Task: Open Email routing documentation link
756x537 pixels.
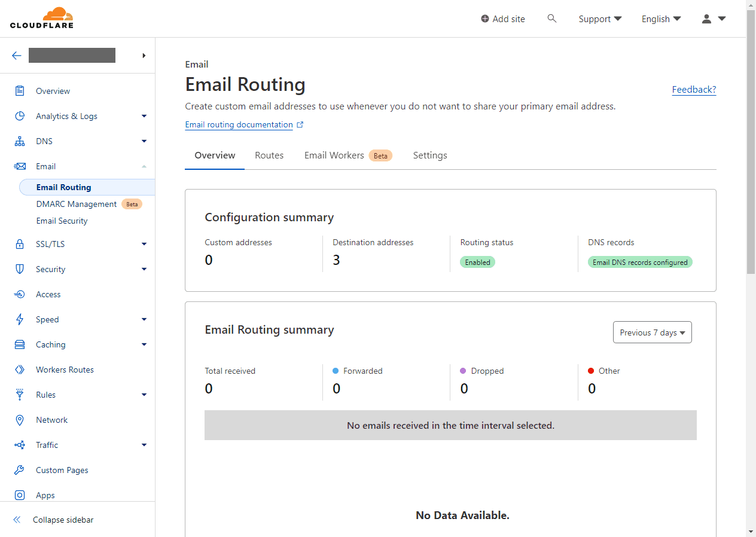Action: point(239,125)
